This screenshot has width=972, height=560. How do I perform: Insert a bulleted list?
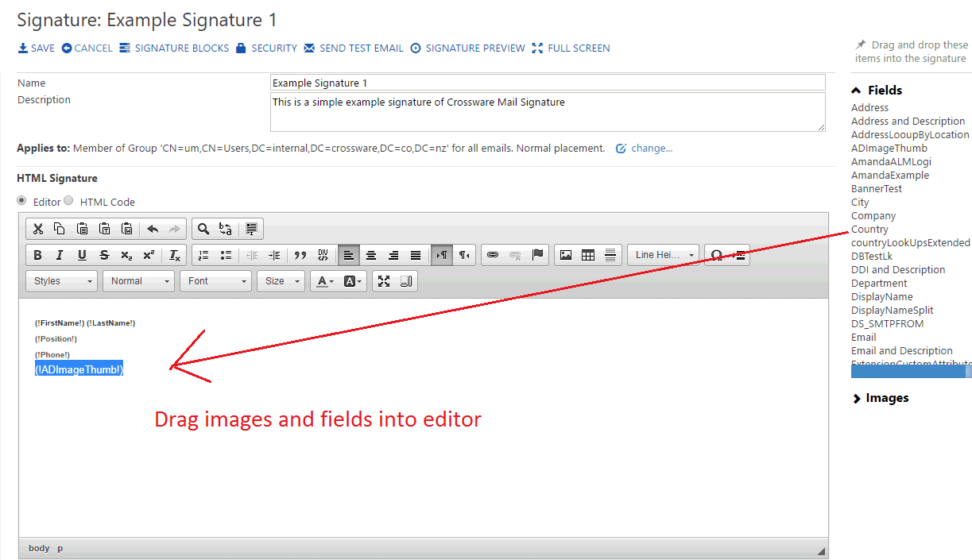click(x=226, y=255)
